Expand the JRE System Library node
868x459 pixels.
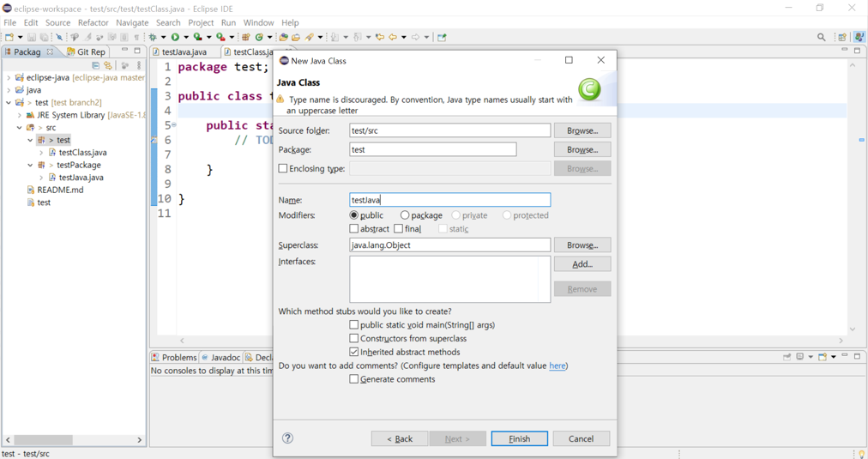click(x=20, y=115)
